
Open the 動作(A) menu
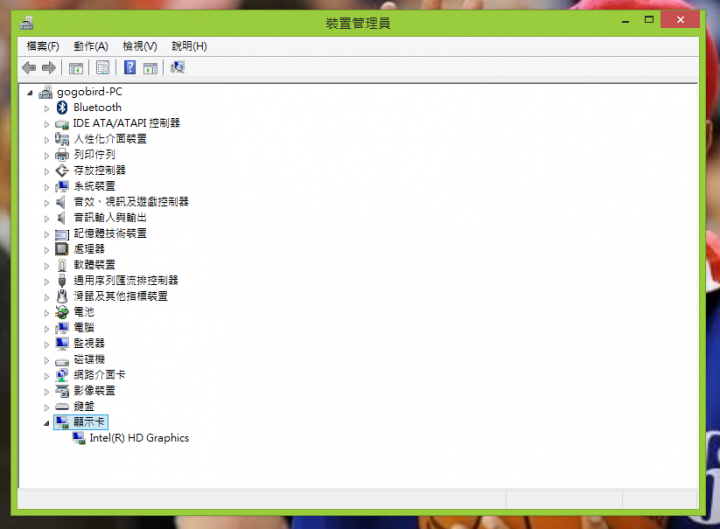click(91, 46)
